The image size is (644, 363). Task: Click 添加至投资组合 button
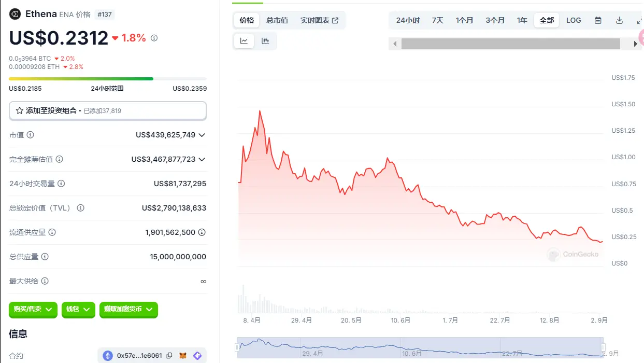[x=107, y=110]
